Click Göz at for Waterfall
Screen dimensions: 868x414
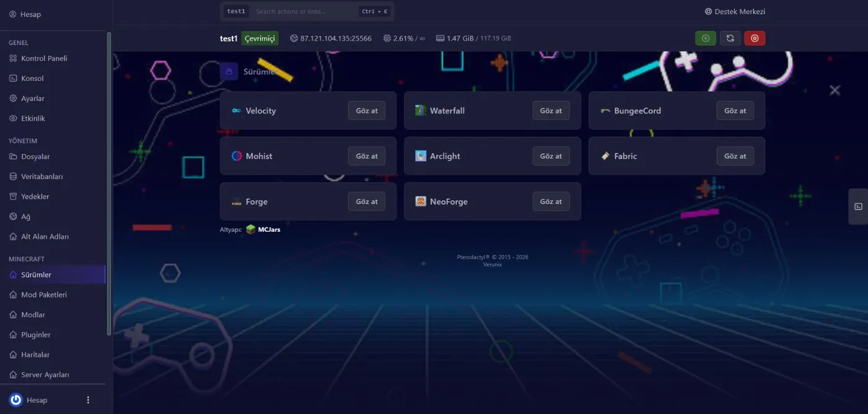[551, 111]
